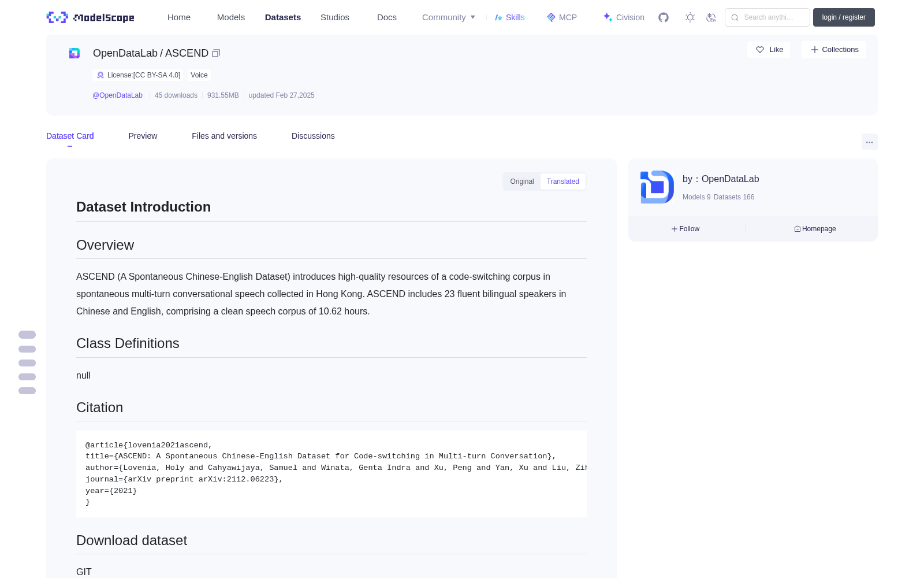Click the "Models 9" count
The height and width of the screenshot is (578, 924).
(696, 197)
